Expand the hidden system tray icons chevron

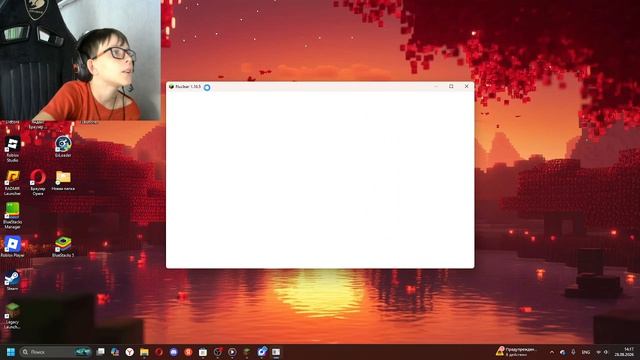552,352
